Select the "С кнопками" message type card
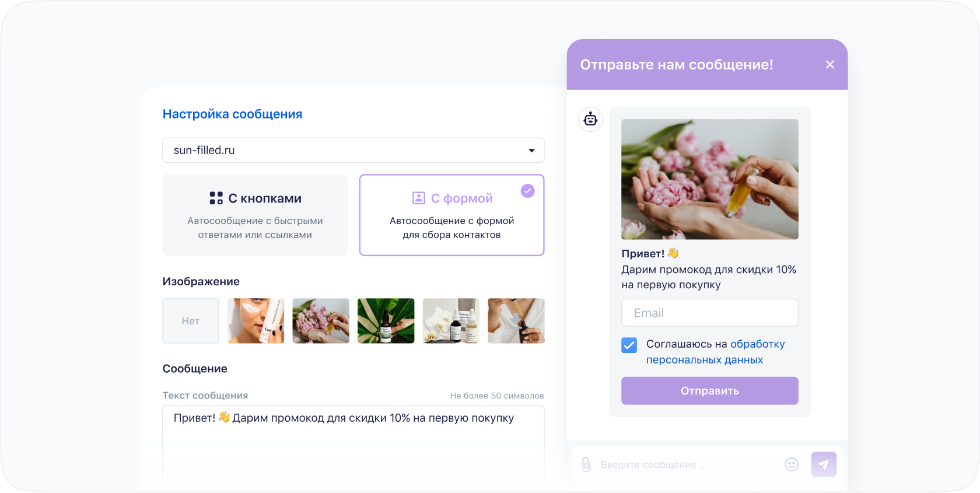Screen dimensions: 980x493 tap(255, 215)
